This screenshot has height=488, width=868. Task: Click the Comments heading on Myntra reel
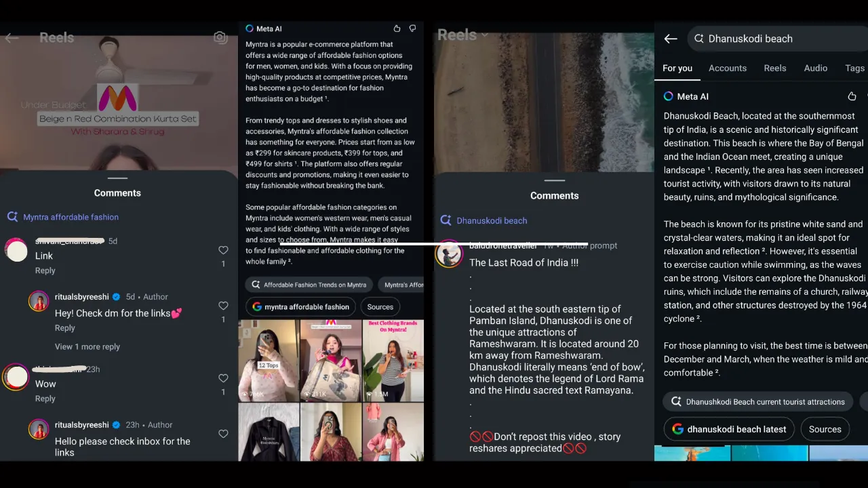coord(117,193)
